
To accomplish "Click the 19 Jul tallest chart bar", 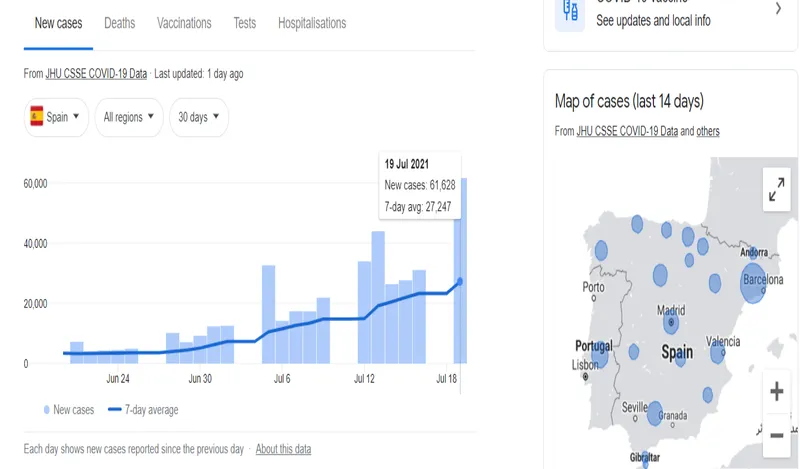I will (x=463, y=271).
